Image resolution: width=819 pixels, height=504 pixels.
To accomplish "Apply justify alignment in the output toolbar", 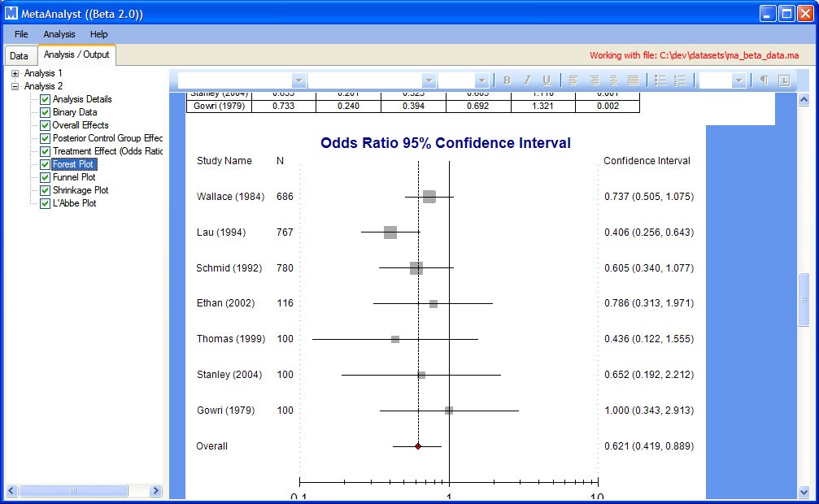I will (633, 80).
